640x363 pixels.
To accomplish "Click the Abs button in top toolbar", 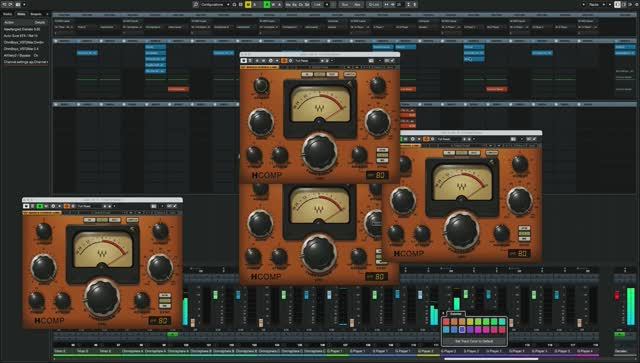I will coord(358,4).
